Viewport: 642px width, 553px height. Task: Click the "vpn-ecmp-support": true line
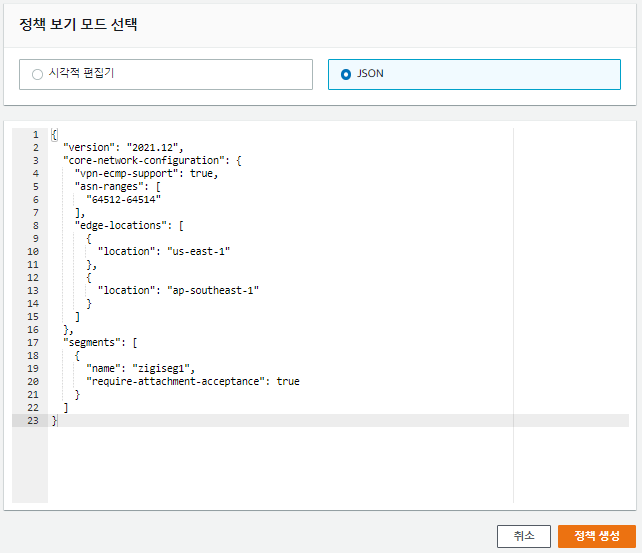pos(146,174)
